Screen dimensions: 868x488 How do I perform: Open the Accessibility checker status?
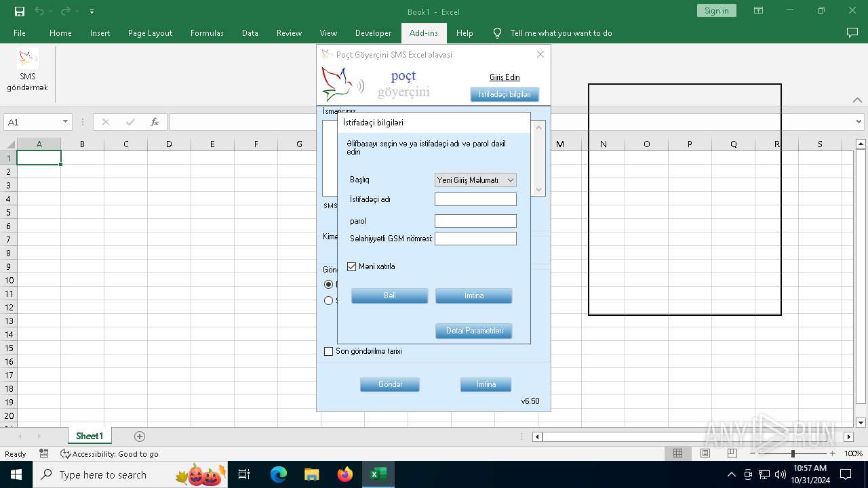click(x=109, y=453)
